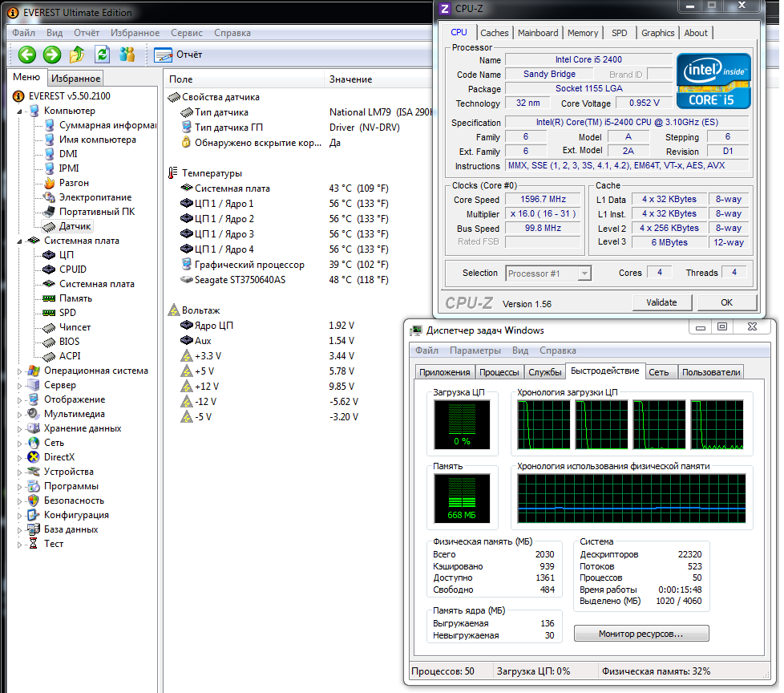Open the Параметры menu in Task Manager
Screen dimensions: 784x693
[x=475, y=351]
